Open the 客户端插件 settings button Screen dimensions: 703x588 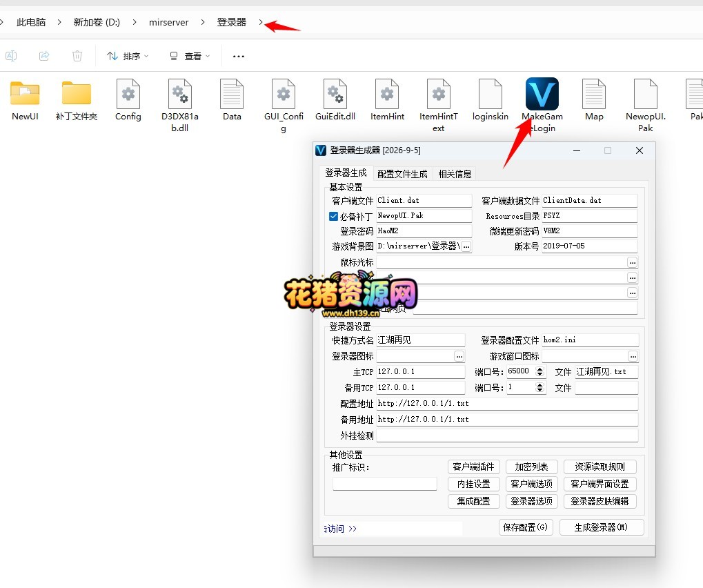[x=473, y=467]
